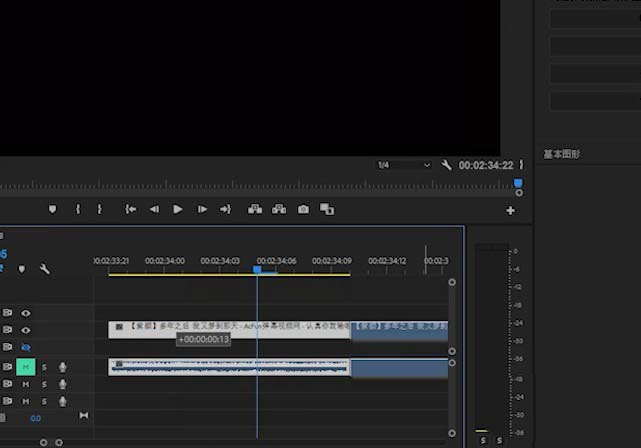The height and width of the screenshot is (448, 641).
Task: Open the button editor plus icon
Action: 510,211
